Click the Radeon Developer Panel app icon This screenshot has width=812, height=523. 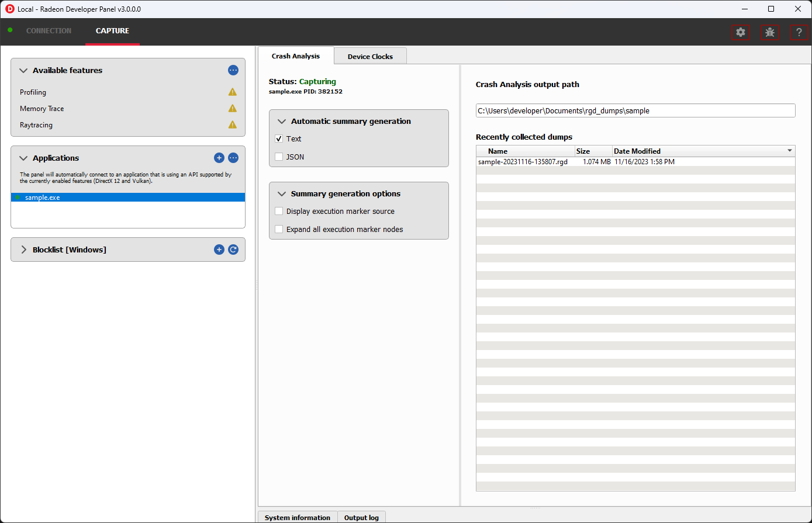(9, 9)
